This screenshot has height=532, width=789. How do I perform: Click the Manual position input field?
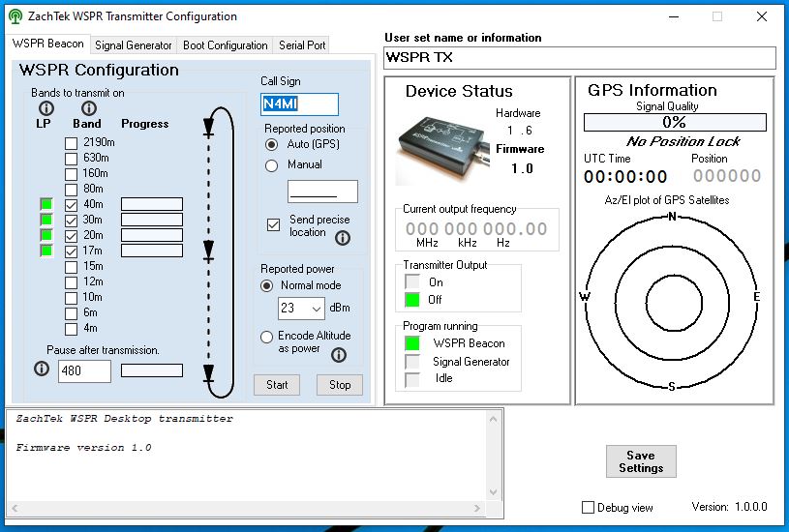click(322, 192)
